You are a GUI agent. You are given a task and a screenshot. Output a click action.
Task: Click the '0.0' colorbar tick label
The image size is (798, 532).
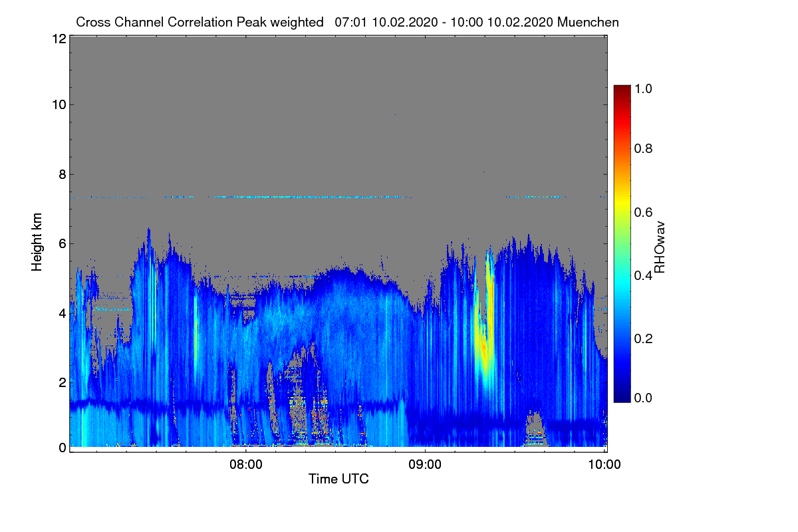(x=642, y=398)
